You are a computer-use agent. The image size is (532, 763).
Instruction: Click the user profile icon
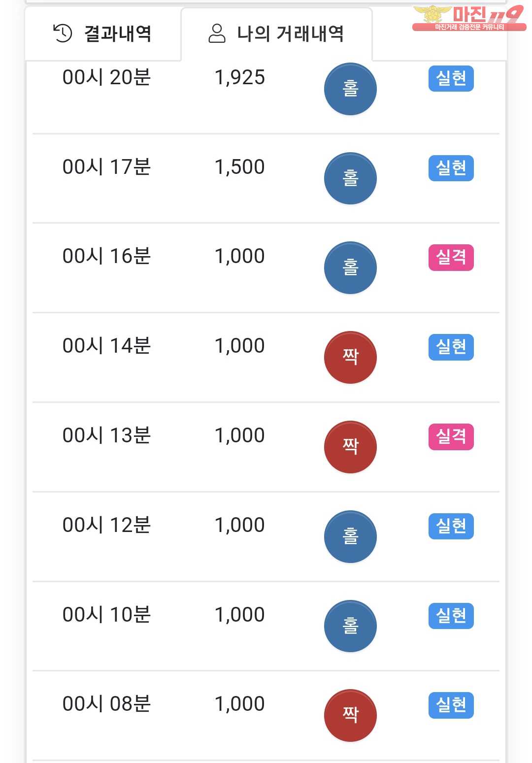click(x=217, y=33)
